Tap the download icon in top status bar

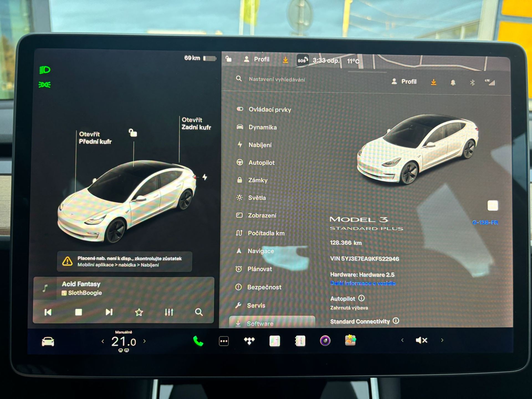285,60
